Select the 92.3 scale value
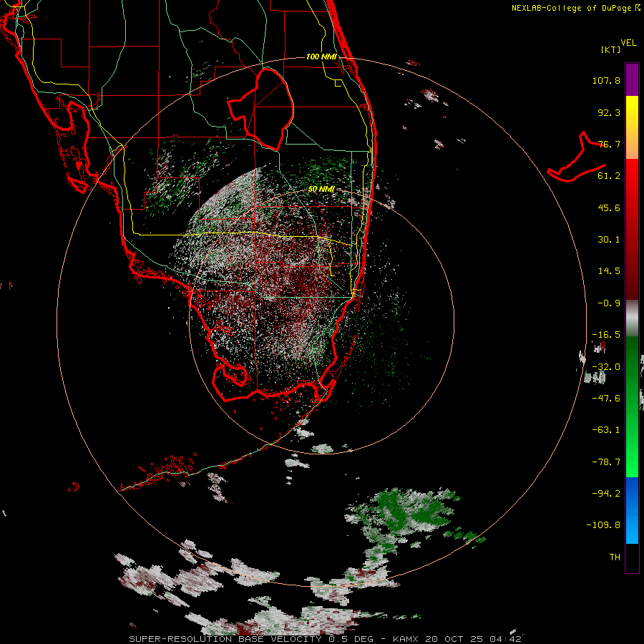The image size is (644, 644). pyautogui.click(x=609, y=112)
